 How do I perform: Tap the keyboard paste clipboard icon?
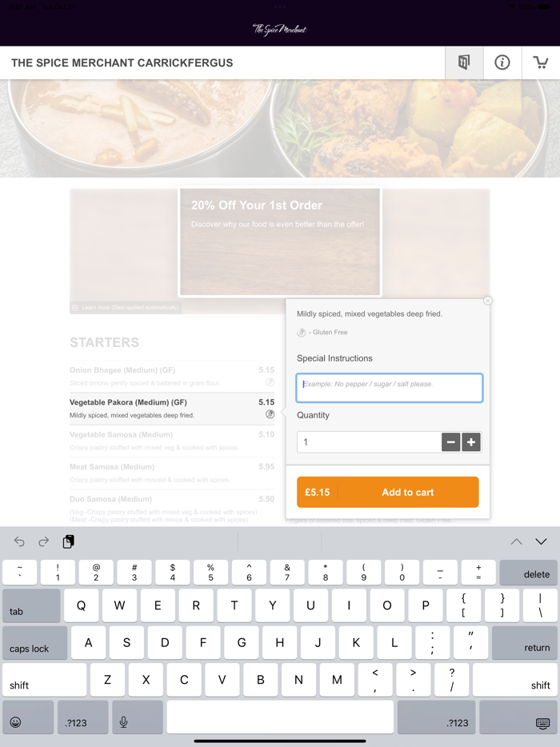[69, 541]
